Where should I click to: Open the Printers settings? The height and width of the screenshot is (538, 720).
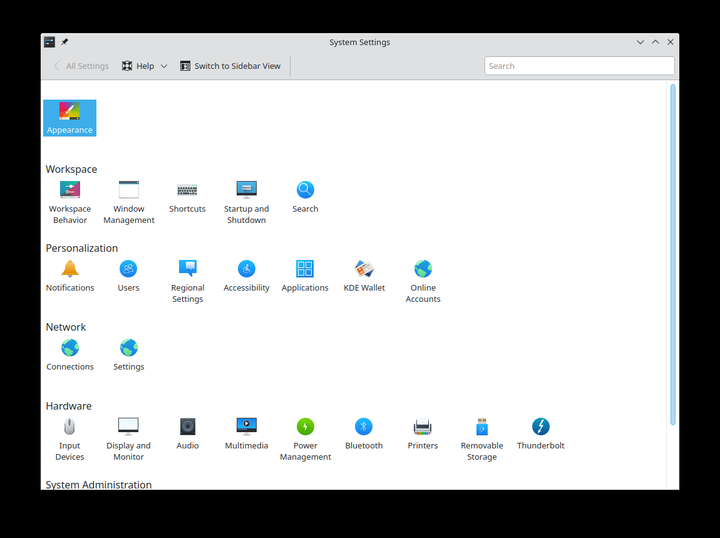(x=423, y=434)
